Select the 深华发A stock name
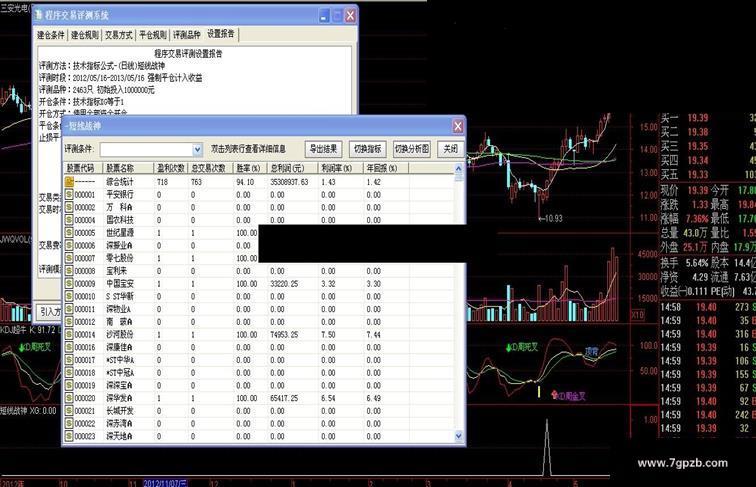 tap(119, 398)
